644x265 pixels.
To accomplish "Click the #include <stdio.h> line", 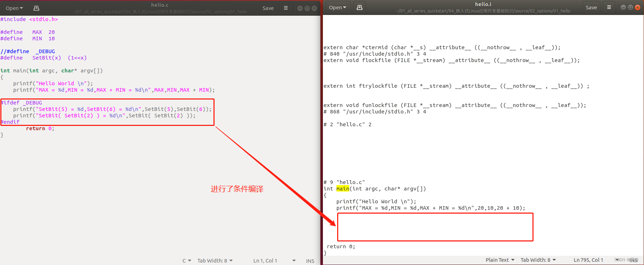I will tap(29, 19).
